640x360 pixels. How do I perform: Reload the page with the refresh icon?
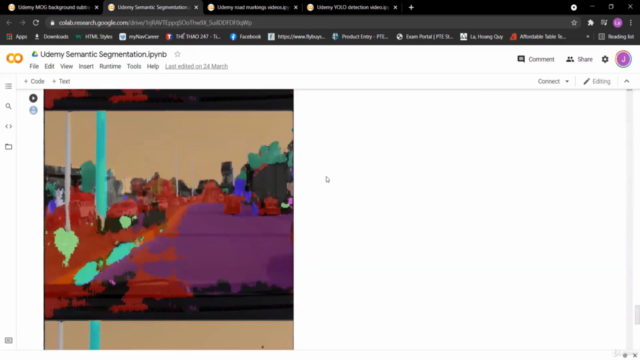[x=36, y=22]
